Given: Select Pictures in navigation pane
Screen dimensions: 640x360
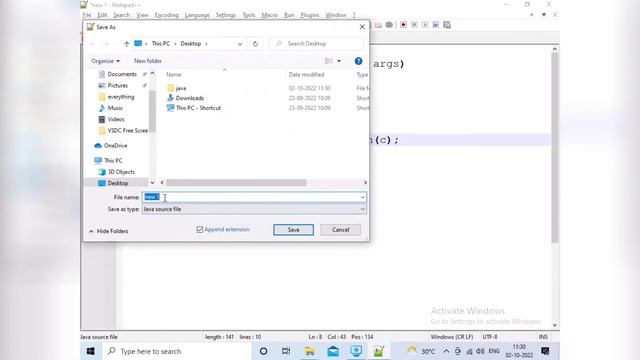Looking at the screenshot, I should click(x=118, y=85).
